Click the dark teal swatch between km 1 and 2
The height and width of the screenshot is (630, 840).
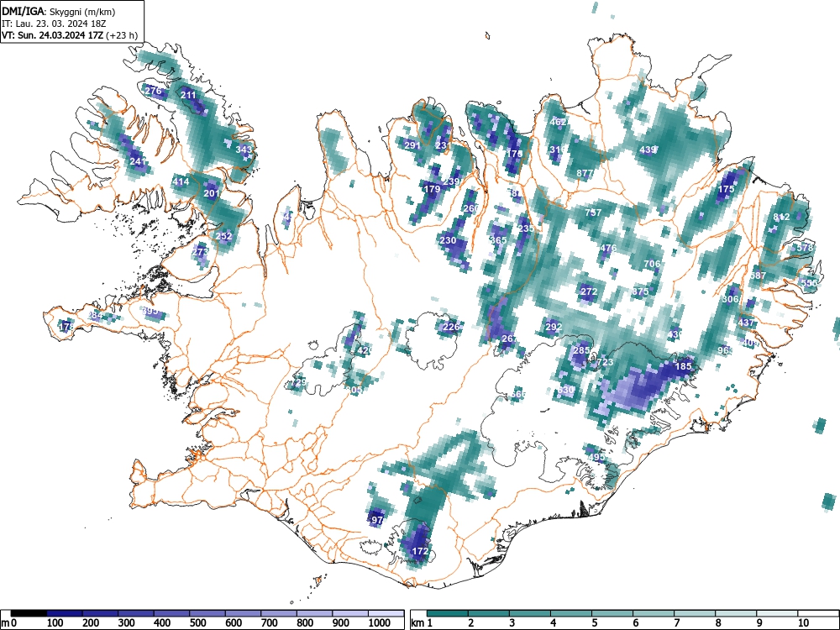point(448,613)
